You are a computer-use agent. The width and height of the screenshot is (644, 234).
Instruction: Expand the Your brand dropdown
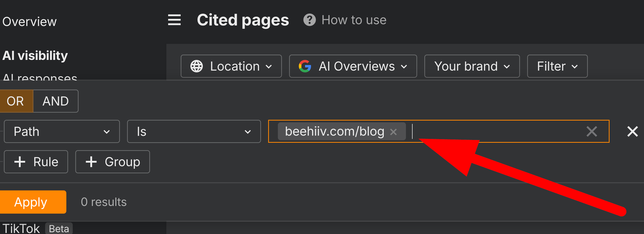472,66
